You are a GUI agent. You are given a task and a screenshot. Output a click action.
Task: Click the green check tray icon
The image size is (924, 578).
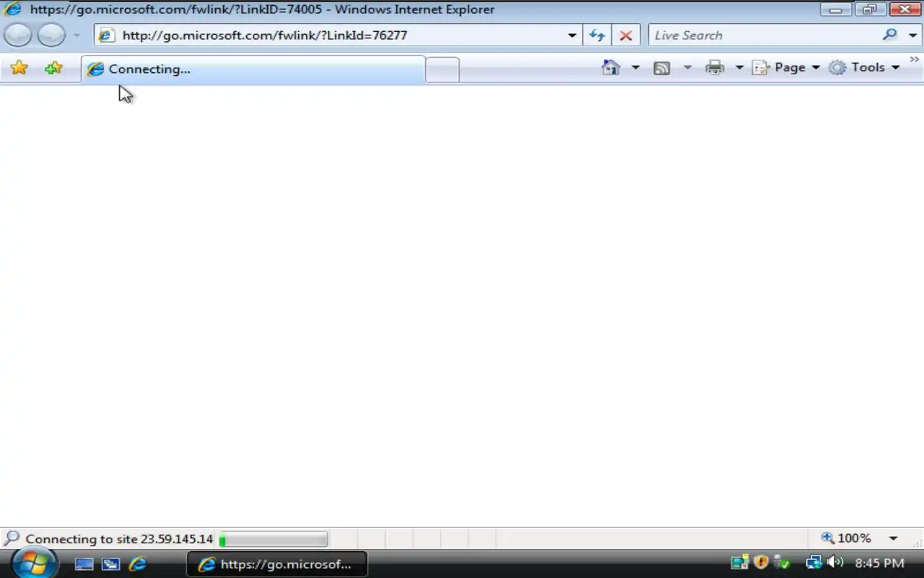pyautogui.click(x=782, y=562)
